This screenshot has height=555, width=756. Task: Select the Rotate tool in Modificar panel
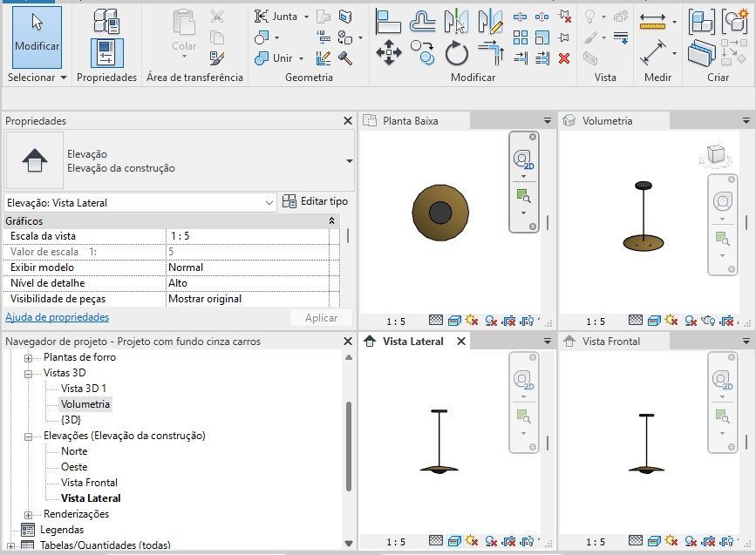[457, 53]
